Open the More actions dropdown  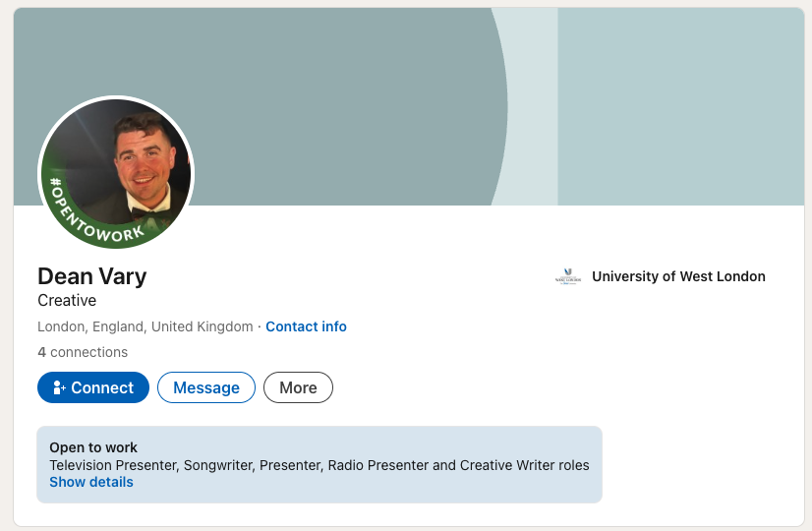[298, 387]
